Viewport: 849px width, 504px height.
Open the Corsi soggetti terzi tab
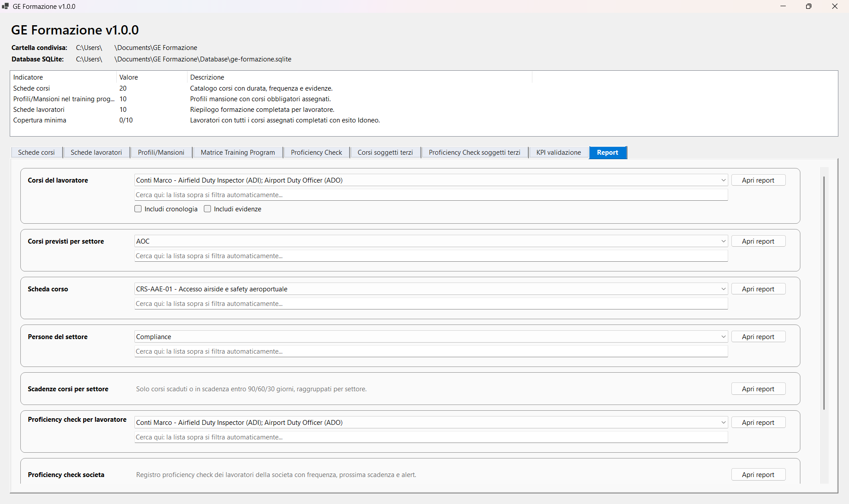click(x=385, y=153)
